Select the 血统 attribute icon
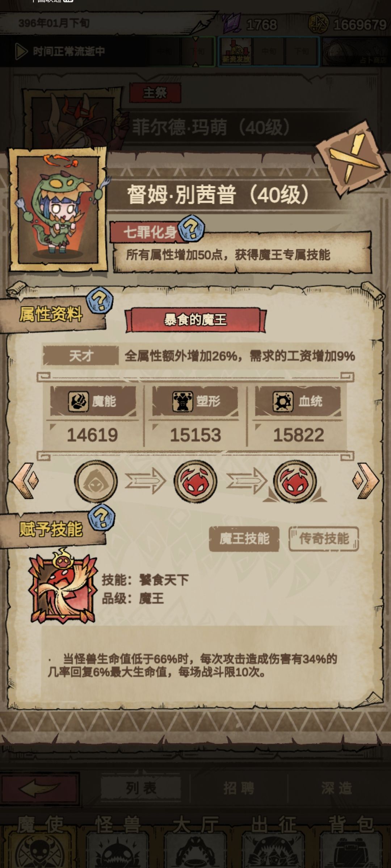Image resolution: width=391 pixels, height=868 pixels. 283,401
